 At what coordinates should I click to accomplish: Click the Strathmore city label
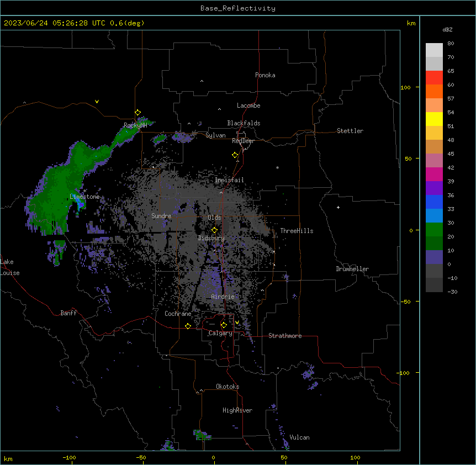tap(285, 336)
